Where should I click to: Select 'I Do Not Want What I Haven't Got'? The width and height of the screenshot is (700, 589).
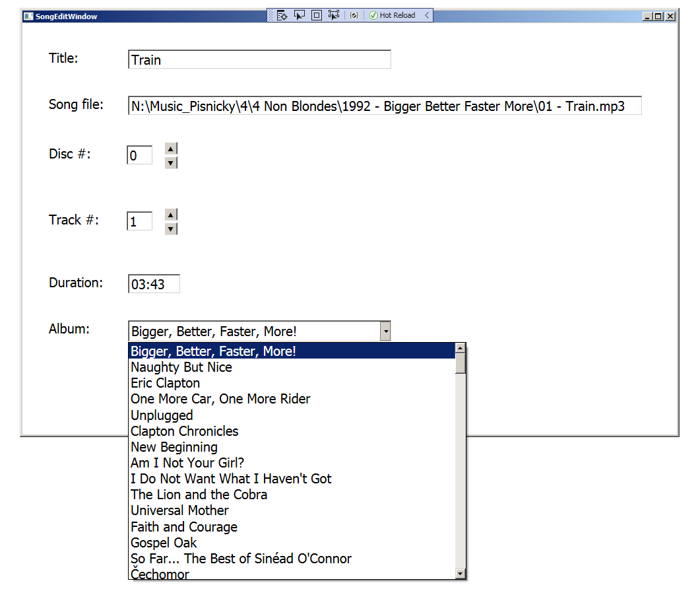click(292, 479)
